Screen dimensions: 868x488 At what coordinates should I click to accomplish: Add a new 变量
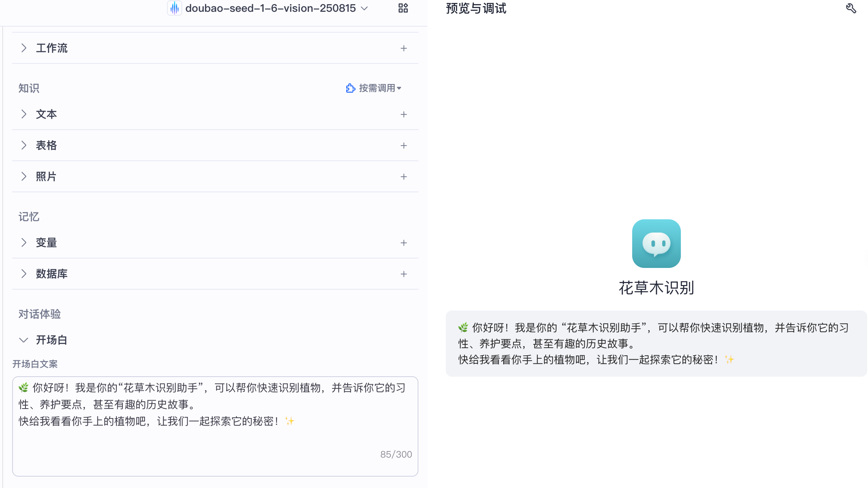coord(404,243)
